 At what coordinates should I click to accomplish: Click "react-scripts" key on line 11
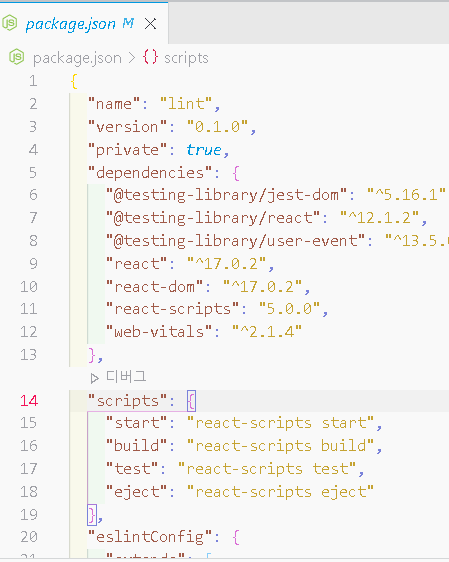pos(172,309)
